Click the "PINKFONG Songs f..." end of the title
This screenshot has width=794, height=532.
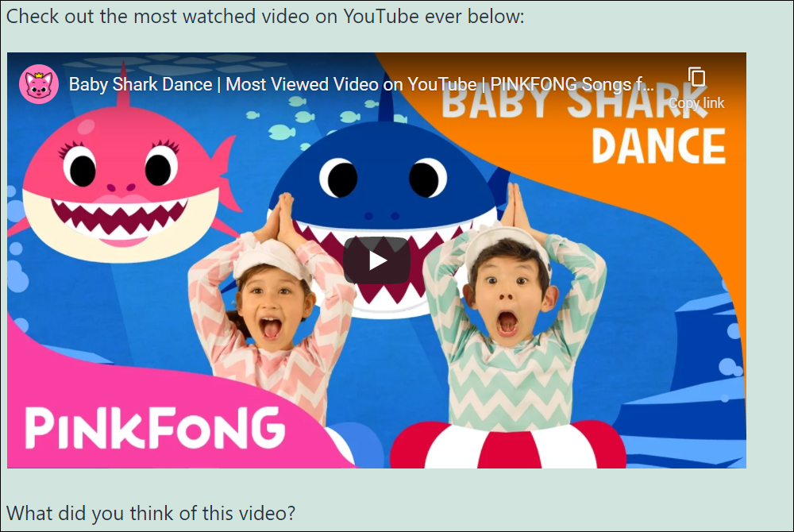point(572,84)
